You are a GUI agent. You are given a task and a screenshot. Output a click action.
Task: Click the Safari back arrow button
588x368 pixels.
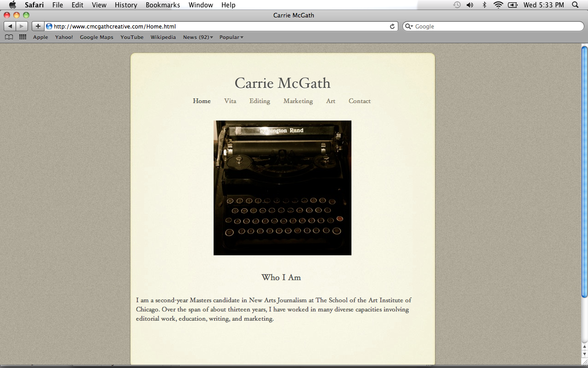pos(10,26)
